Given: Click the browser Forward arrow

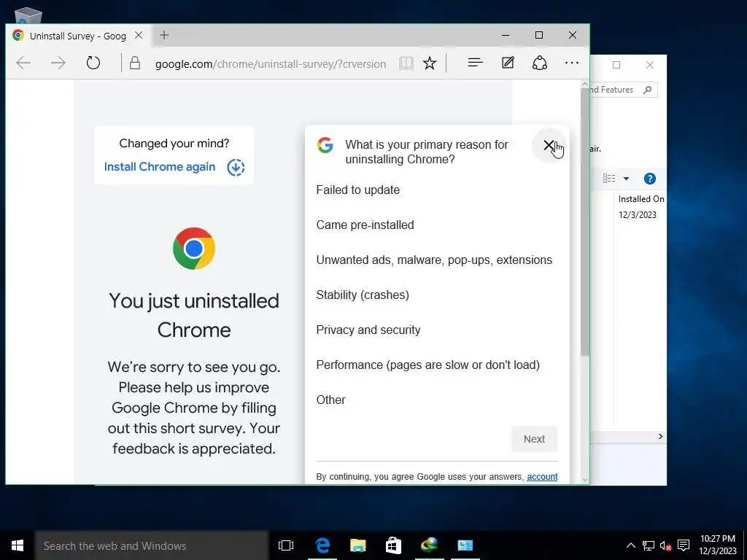Looking at the screenshot, I should 58,63.
